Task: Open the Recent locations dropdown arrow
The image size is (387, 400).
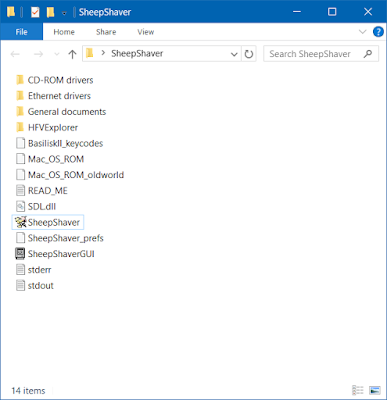Action: [x=57, y=54]
